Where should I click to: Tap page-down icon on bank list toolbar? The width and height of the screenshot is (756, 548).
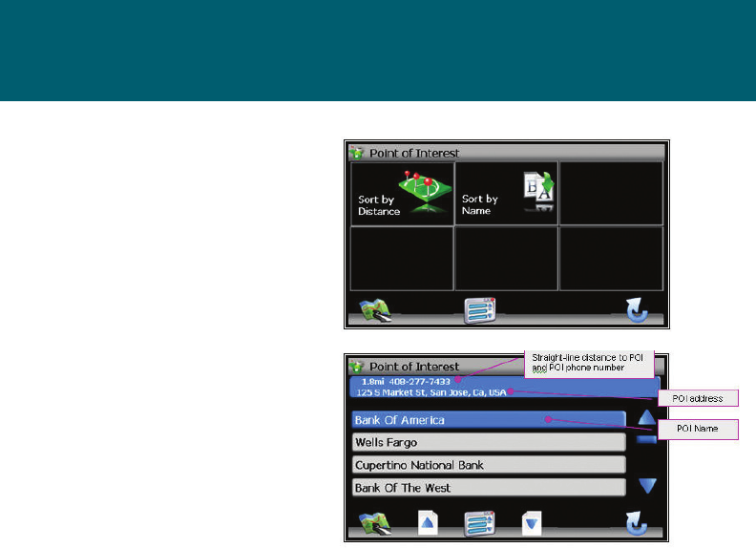coord(532,523)
